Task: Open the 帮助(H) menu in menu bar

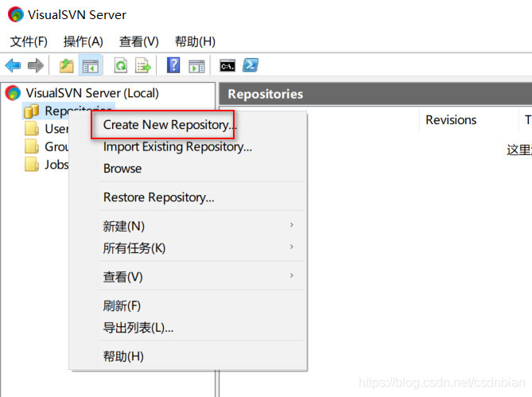Action: click(x=195, y=41)
